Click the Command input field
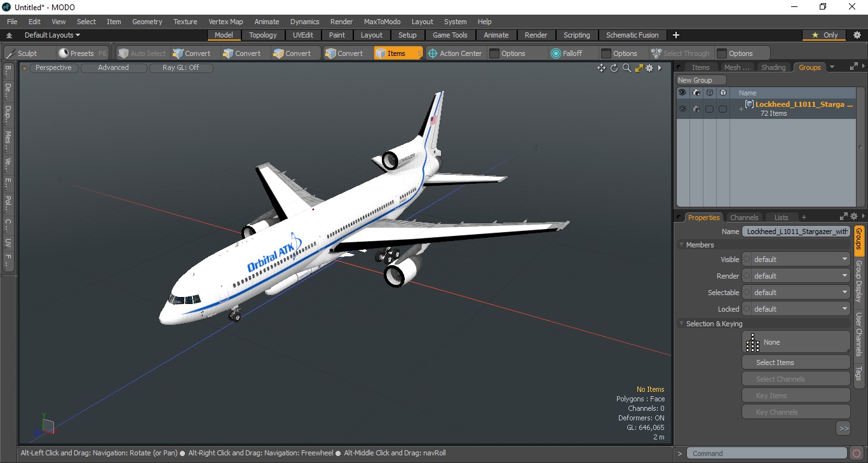 pos(767,453)
